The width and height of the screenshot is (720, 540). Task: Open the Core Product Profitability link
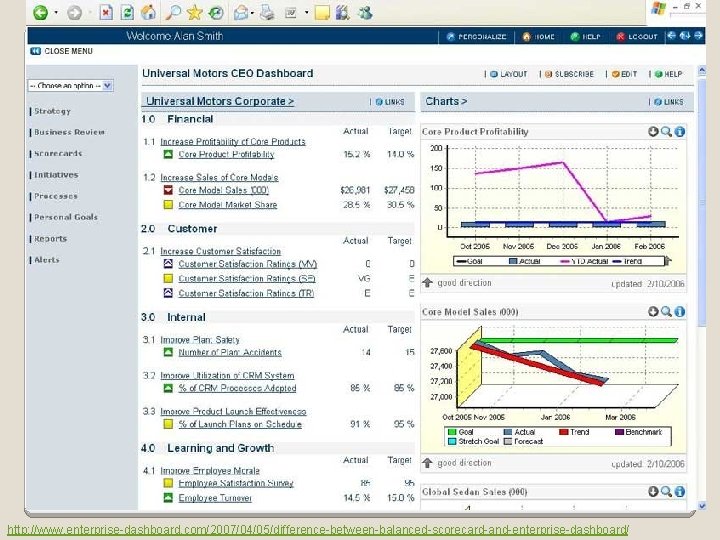click(226, 154)
